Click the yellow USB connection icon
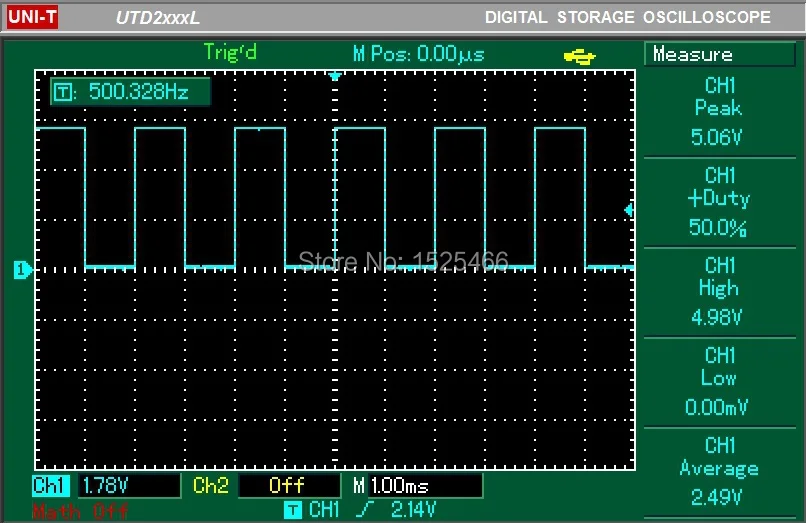 coord(579,56)
